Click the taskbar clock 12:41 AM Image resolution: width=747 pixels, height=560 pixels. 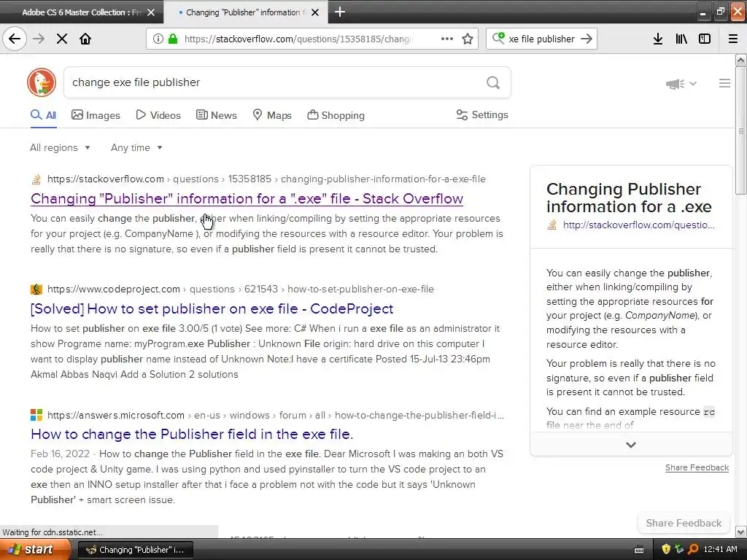[x=720, y=549]
